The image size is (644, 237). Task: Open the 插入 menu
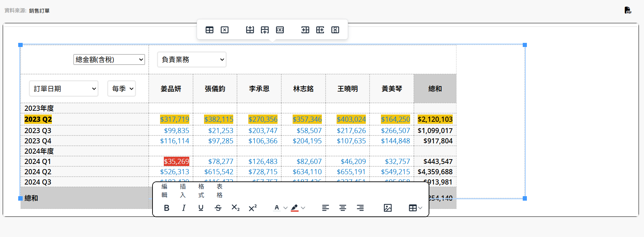[183, 191]
